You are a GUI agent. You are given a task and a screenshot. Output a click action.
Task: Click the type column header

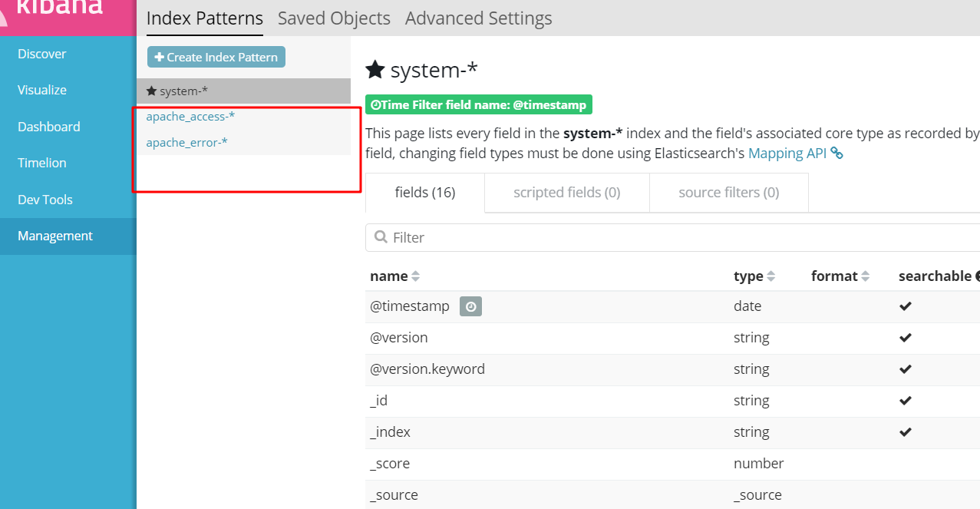pos(748,276)
